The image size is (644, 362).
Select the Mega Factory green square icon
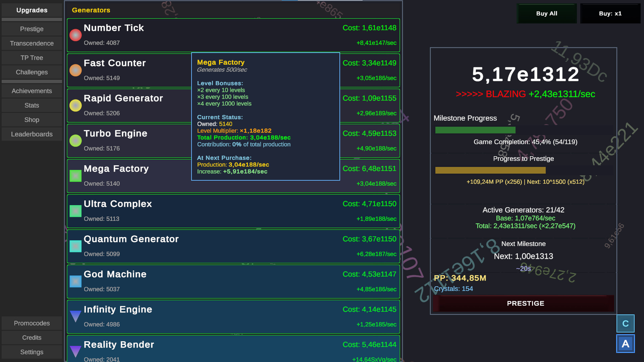tap(75, 176)
